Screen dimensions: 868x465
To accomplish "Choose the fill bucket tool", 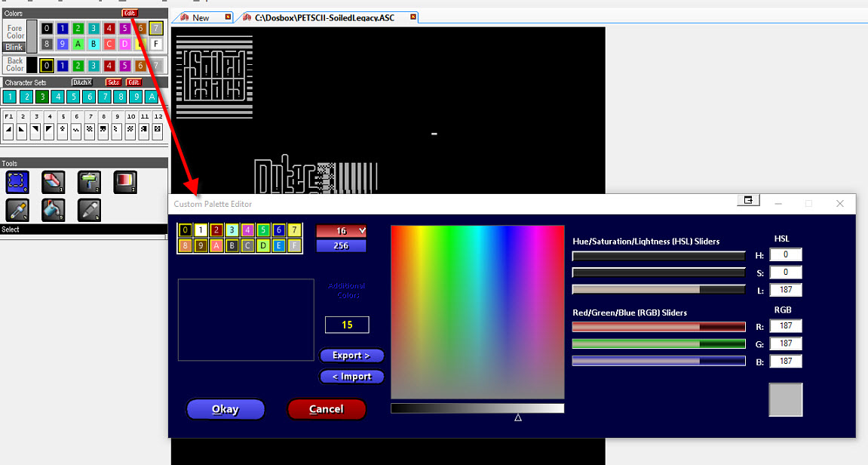I will 53,210.
